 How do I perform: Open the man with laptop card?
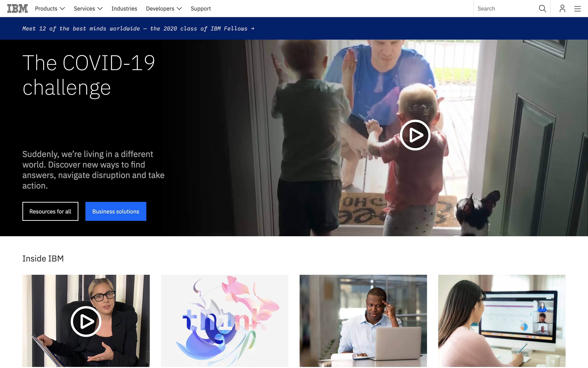tap(363, 321)
